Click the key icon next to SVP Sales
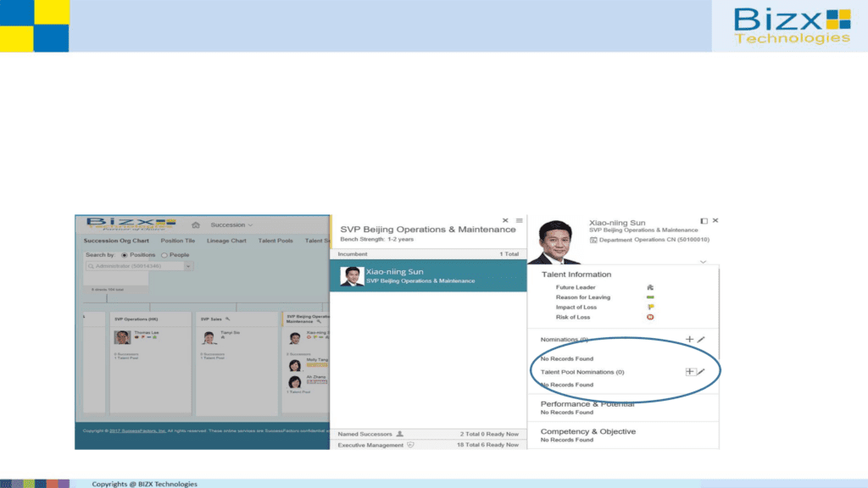The height and width of the screenshot is (488, 868). [227, 319]
